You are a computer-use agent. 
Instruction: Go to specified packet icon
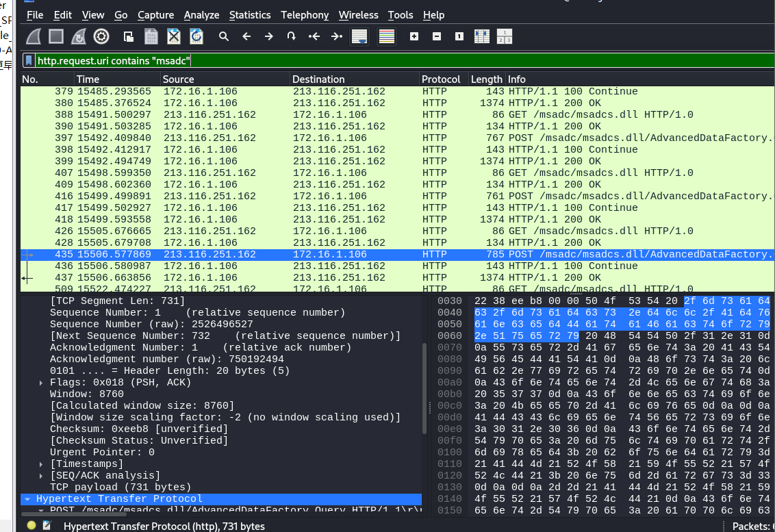point(291,36)
